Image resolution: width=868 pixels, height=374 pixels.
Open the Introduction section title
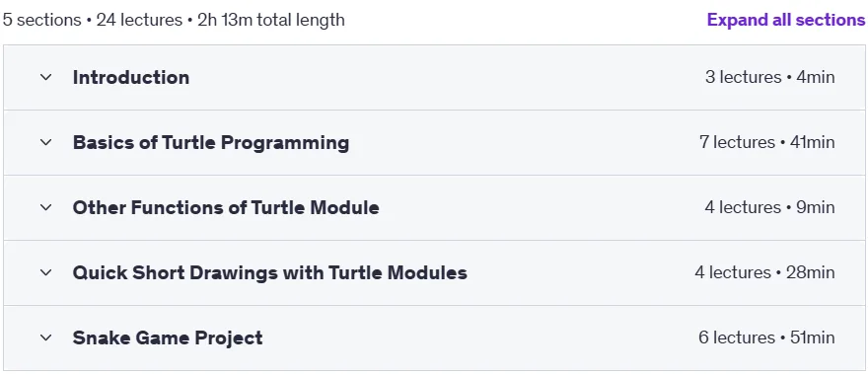(x=131, y=78)
